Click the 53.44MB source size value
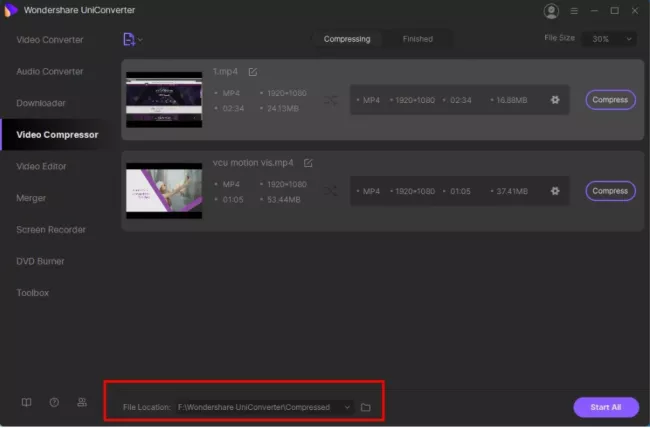The image size is (650, 428). click(284, 200)
